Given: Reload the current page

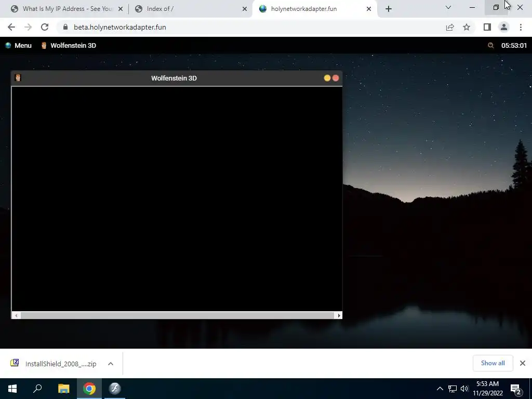Looking at the screenshot, I should click(x=45, y=27).
